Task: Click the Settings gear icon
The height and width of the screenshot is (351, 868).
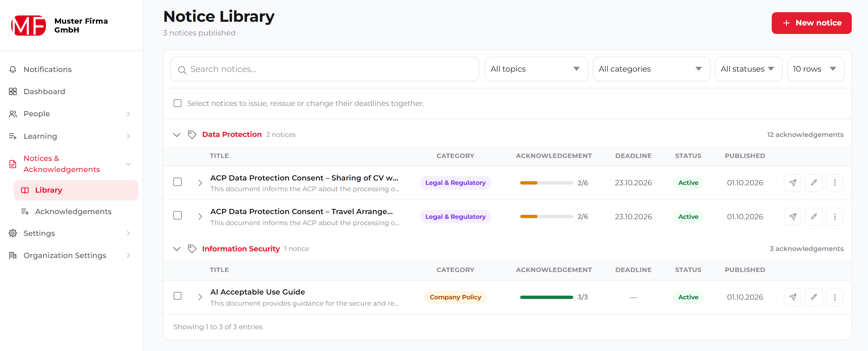Action: (x=13, y=233)
